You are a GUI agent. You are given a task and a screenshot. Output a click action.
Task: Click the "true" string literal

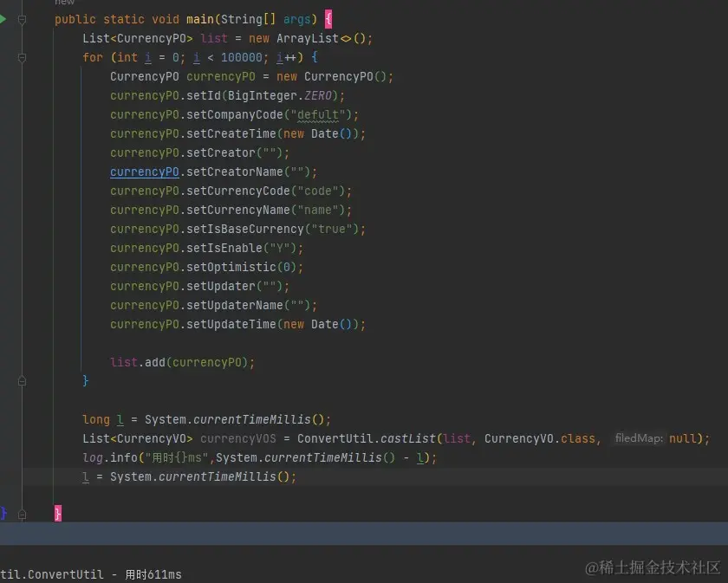coord(332,229)
